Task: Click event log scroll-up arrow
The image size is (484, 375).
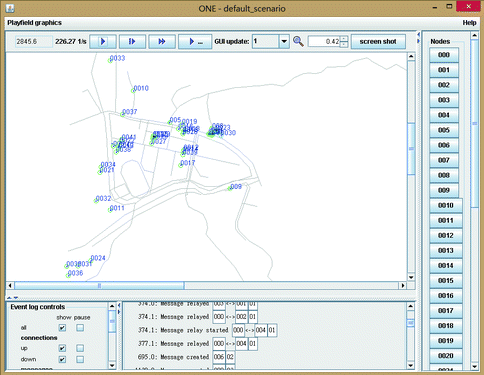Action: click(x=411, y=306)
